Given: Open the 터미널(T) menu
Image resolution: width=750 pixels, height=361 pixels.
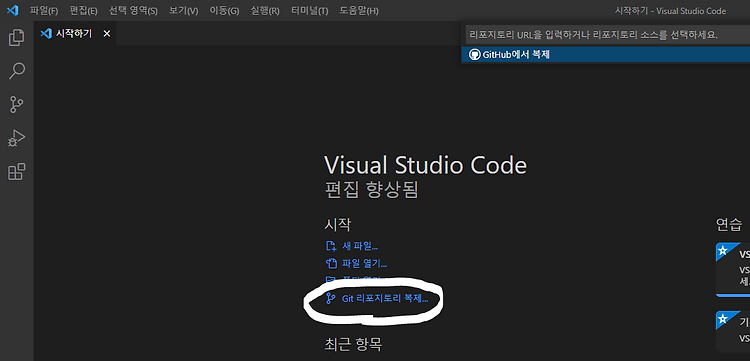Looking at the screenshot, I should (309, 11).
